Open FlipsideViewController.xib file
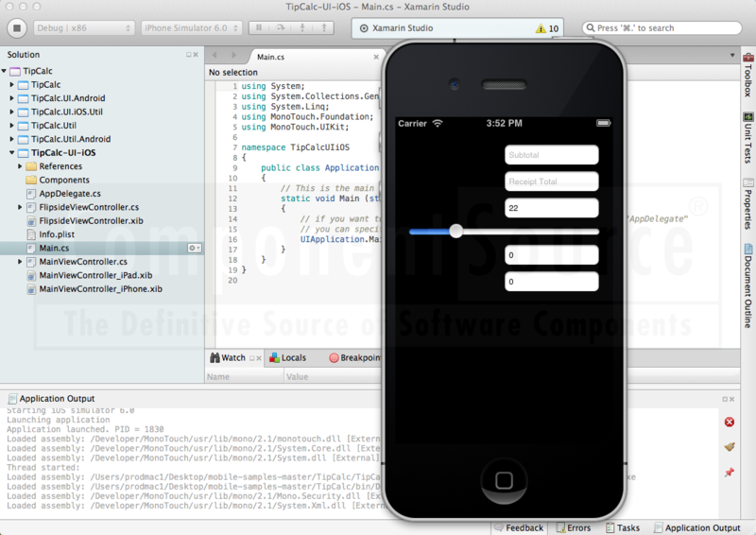The image size is (756, 535). click(91, 220)
